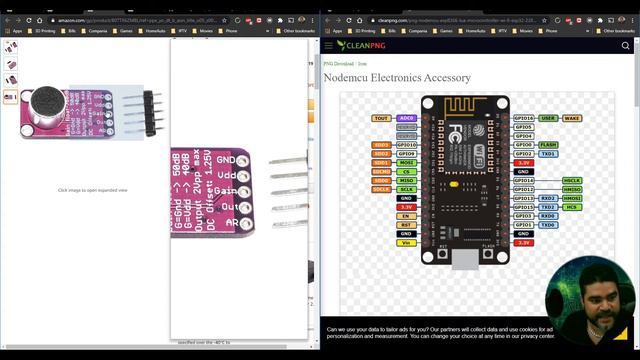Image resolution: width=640 pixels, height=360 pixels.
Task: Click the cast media icon in CleanPNG window
Action: pos(611,20)
